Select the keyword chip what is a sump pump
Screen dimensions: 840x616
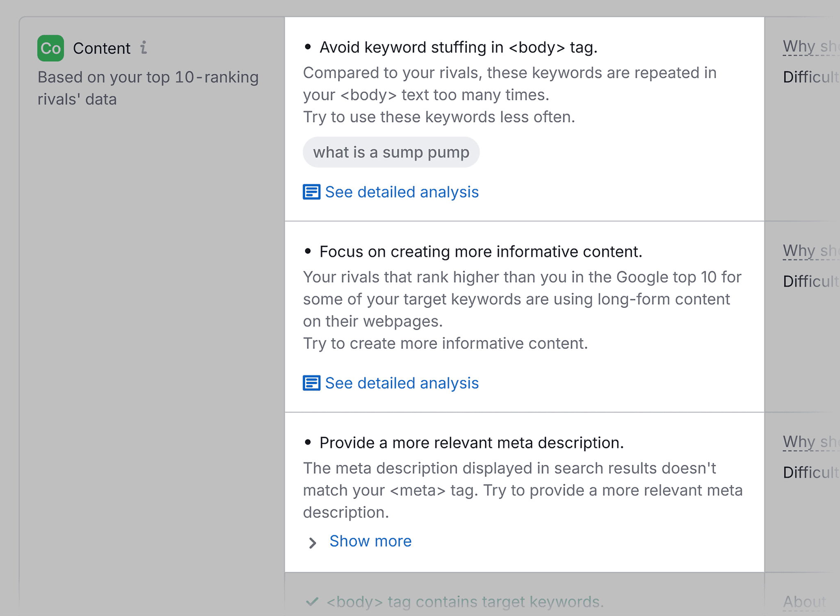(x=390, y=152)
